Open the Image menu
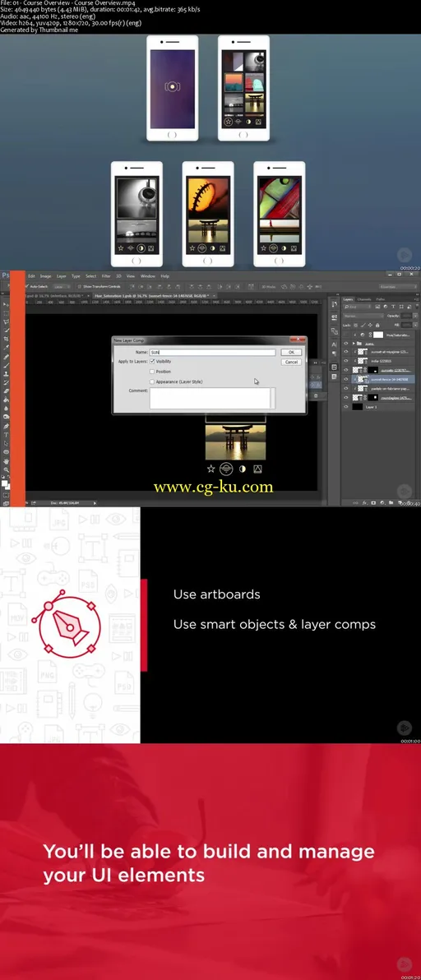 tap(45, 275)
